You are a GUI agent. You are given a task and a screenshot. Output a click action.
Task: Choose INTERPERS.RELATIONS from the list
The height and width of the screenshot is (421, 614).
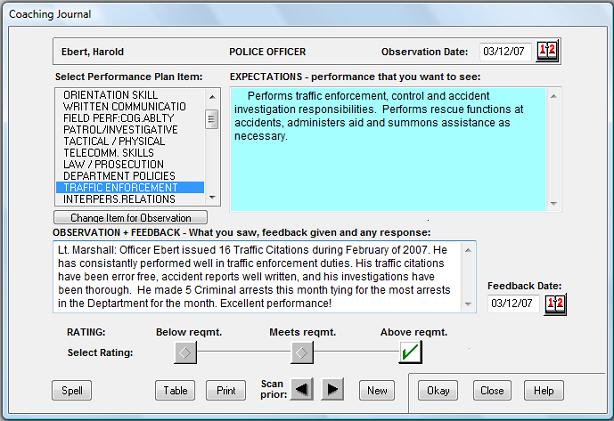click(130, 199)
